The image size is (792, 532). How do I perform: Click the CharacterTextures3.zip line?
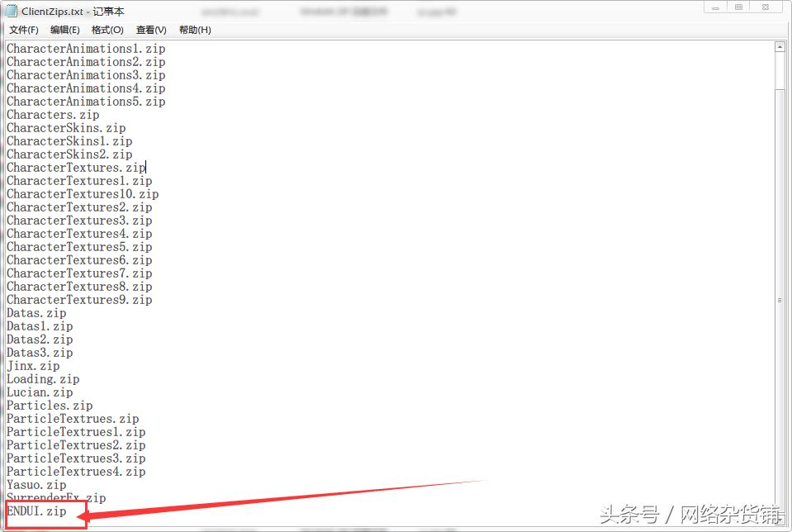[x=79, y=221]
